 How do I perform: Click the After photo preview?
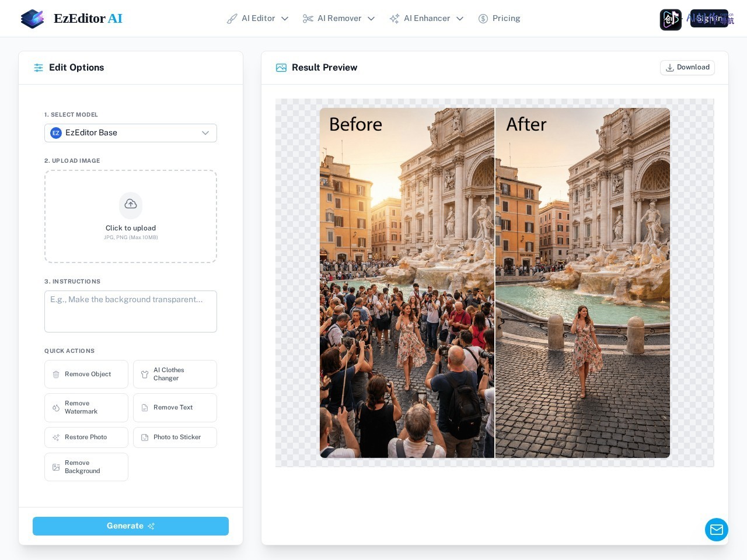tap(582, 283)
